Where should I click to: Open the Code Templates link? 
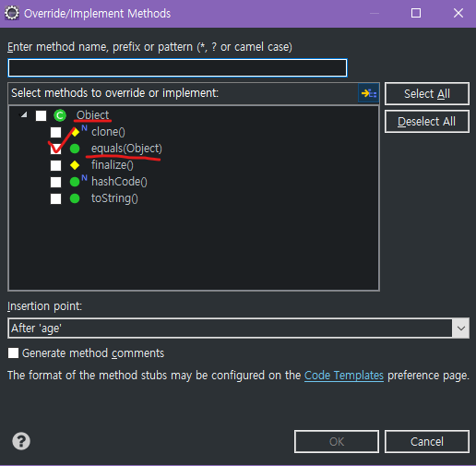[344, 376]
